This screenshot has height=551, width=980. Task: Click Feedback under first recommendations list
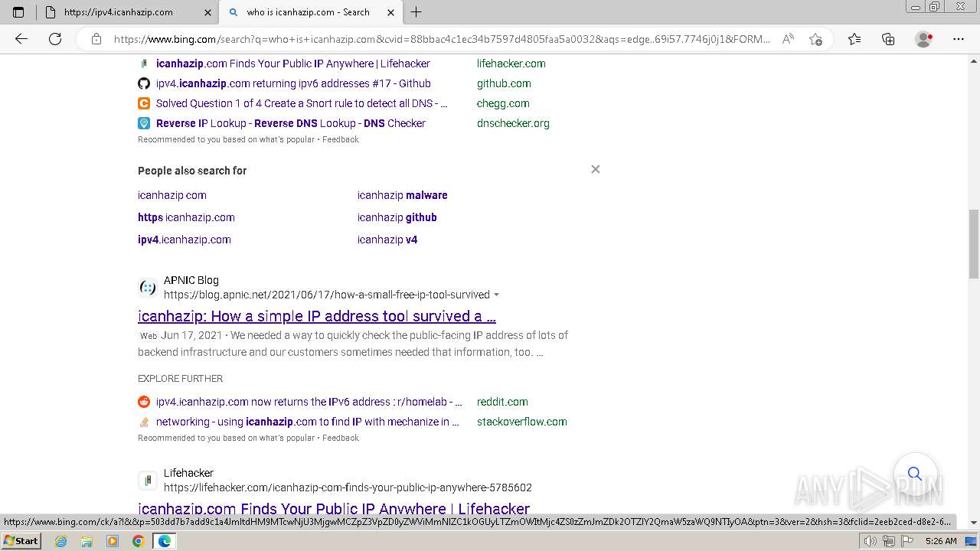click(x=341, y=139)
